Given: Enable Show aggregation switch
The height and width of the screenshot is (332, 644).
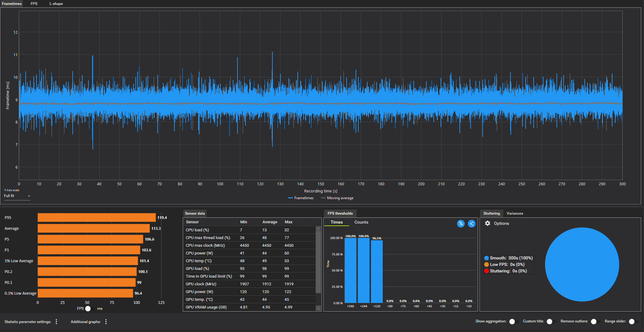Looking at the screenshot, I should pyautogui.click(x=514, y=321).
